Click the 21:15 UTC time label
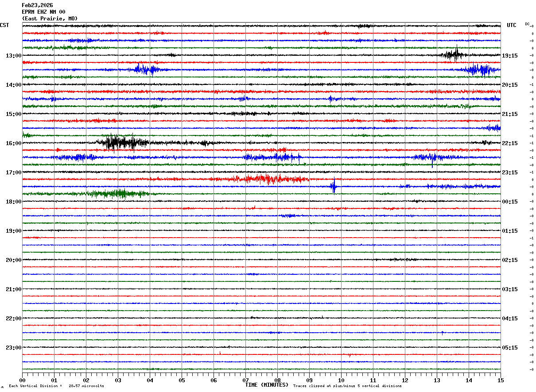The width and height of the screenshot is (536, 392). 510,114
